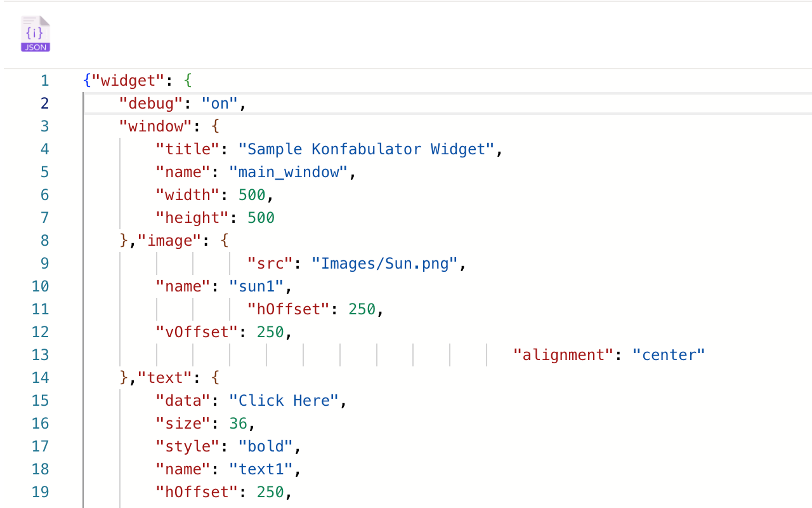812x508 pixels.
Task: Click the value 500 after "width"
Action: [x=252, y=195]
